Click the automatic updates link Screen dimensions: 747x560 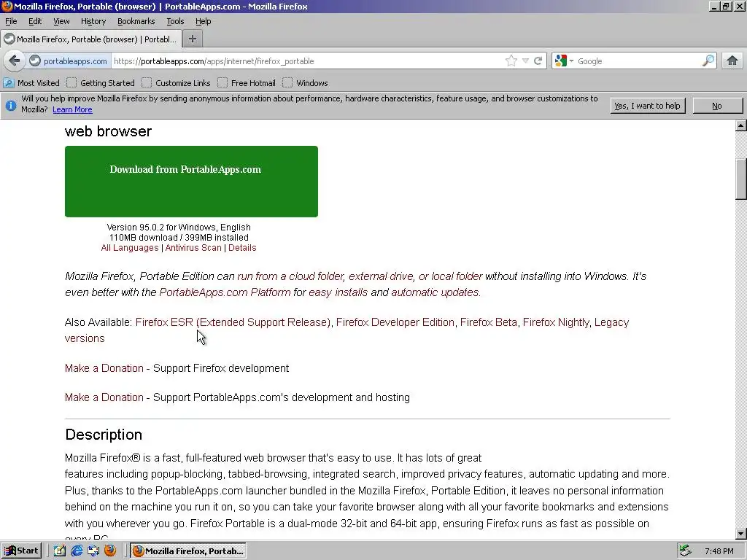[x=435, y=292]
